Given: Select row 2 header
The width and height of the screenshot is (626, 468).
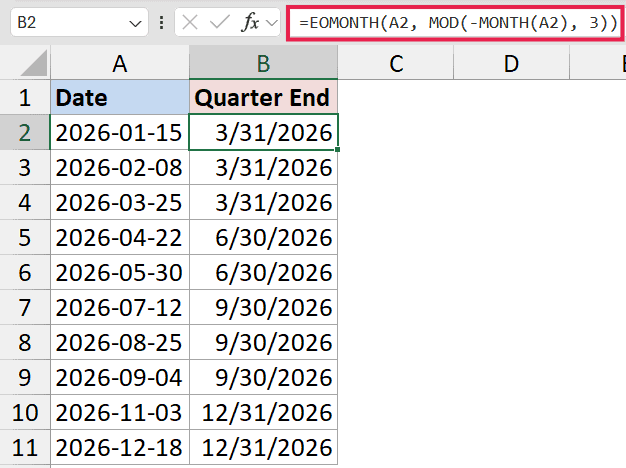Looking at the screenshot, I should pyautogui.click(x=25, y=132).
